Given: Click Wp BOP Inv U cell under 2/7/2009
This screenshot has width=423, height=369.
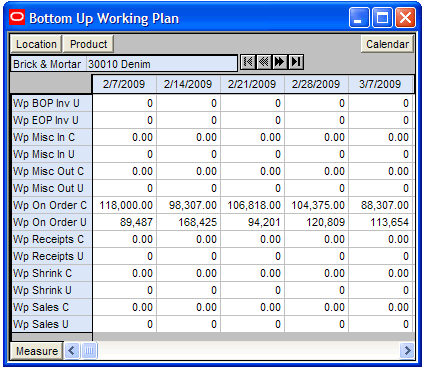Looking at the screenshot, I should click(125, 103).
